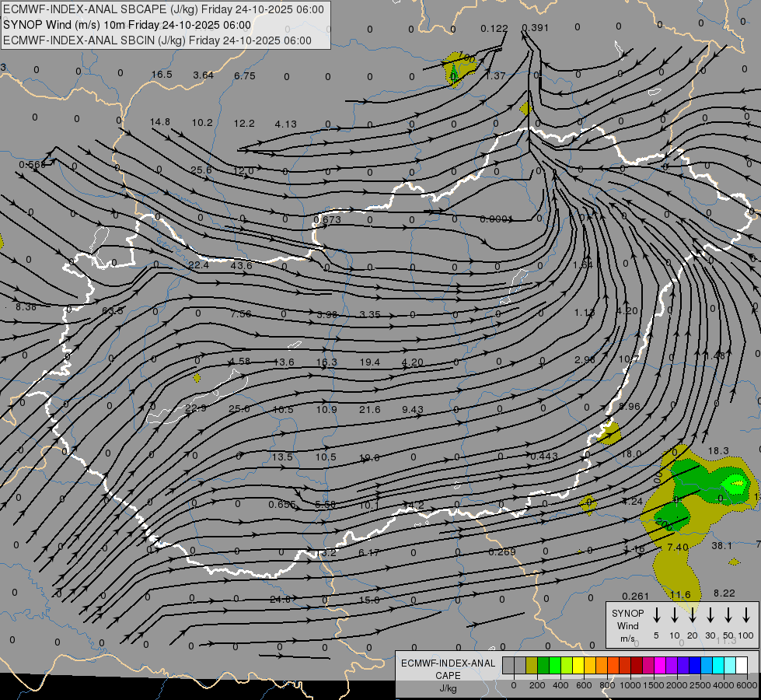Click the 'SYNOP Wind m/s' legend label
The height and width of the screenshot is (700, 761).
click(627, 625)
